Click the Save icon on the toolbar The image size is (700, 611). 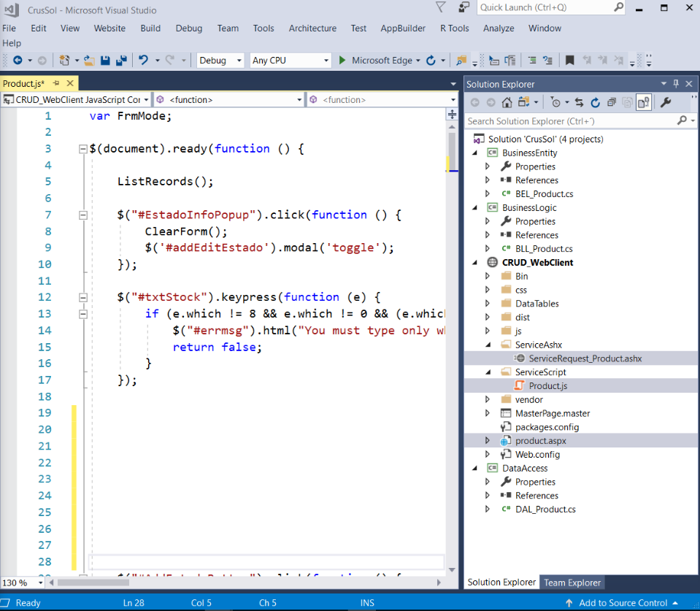[105, 61]
